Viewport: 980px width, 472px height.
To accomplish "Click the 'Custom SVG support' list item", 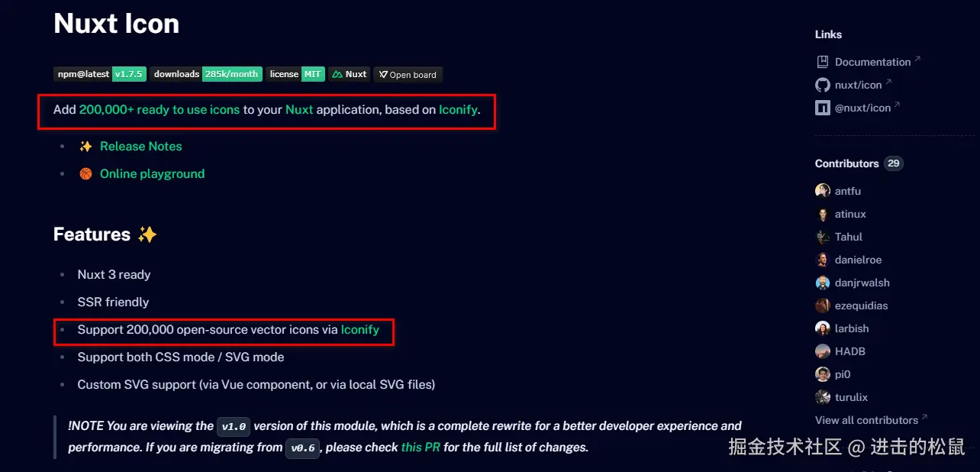I will 256,384.
